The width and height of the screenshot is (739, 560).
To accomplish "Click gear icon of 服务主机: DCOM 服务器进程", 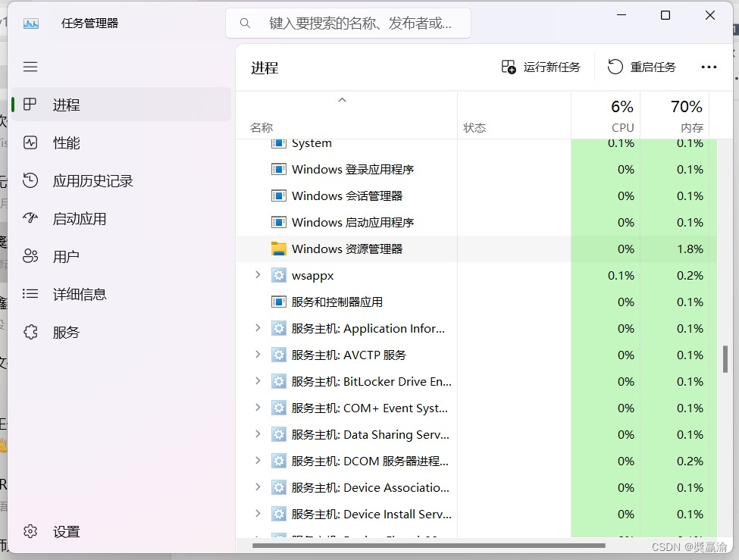I will click(x=278, y=461).
